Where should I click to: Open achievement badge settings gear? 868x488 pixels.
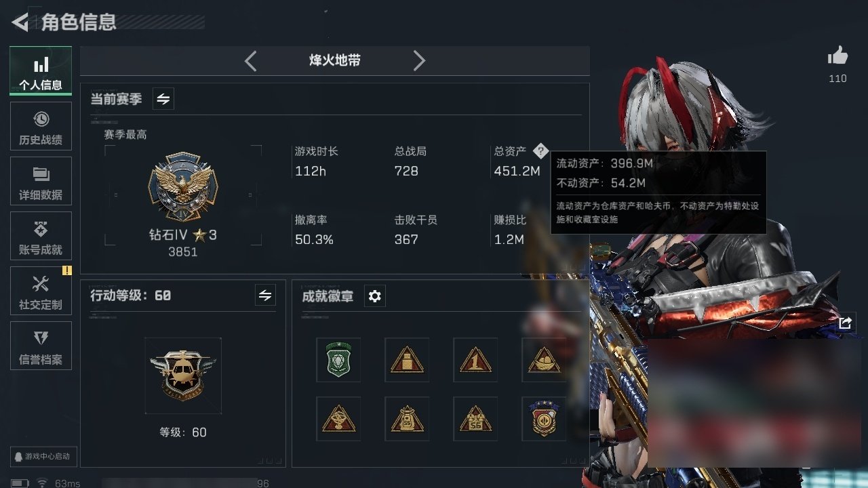[374, 296]
